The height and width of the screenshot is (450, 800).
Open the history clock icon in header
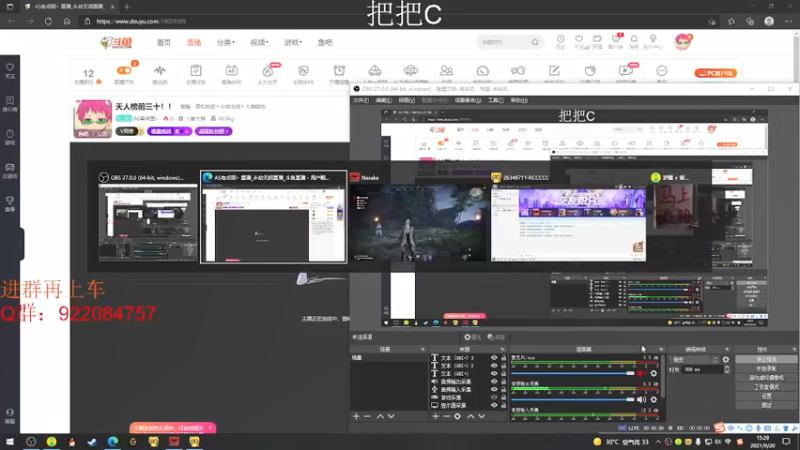(560, 41)
